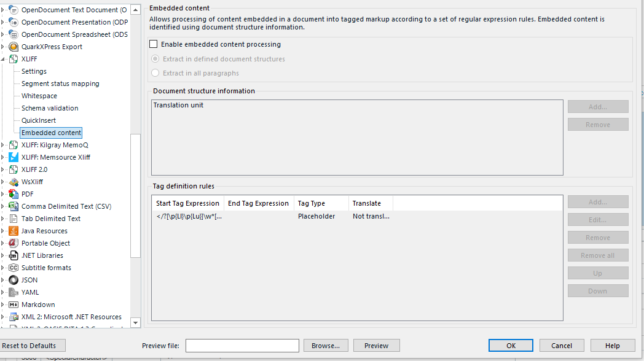Image resolution: width=644 pixels, height=361 pixels.
Task: Open the Whitespace settings page
Action: click(x=39, y=96)
